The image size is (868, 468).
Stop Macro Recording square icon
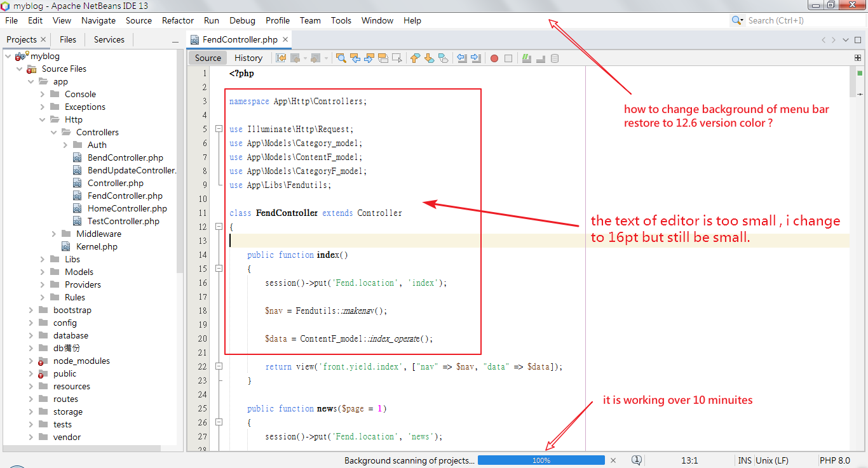click(508, 58)
